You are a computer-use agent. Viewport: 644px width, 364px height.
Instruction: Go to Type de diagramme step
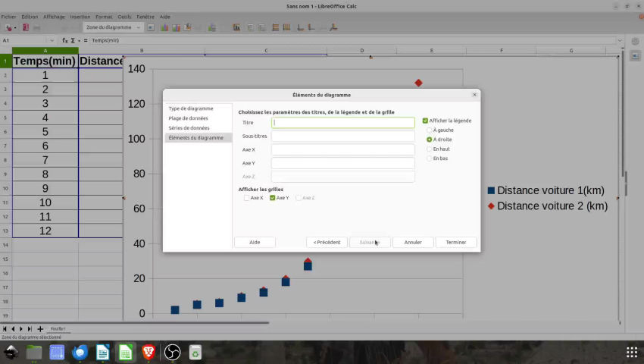190,108
